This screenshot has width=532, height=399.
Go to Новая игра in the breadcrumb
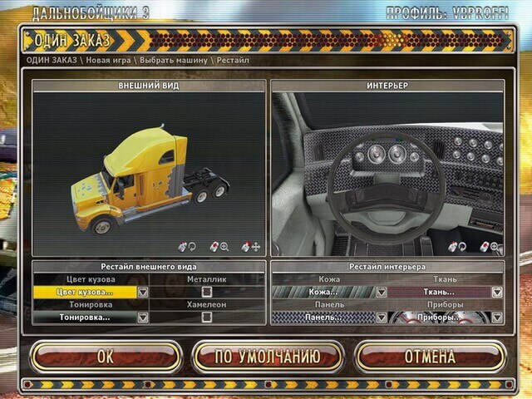tap(108, 61)
